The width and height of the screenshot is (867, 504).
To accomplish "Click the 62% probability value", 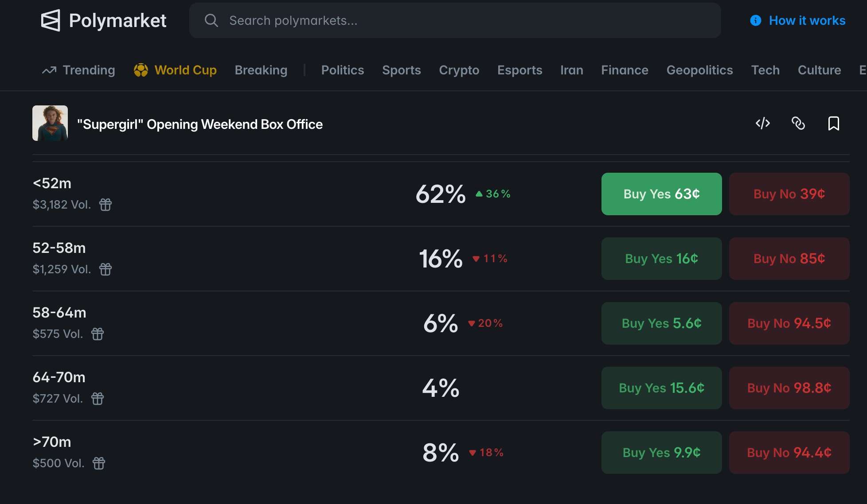I will point(441,194).
